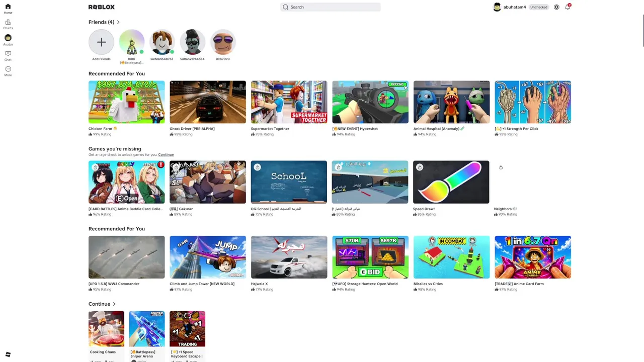The image size is (644, 362).
Task: Open friend sAlMaN548753's avatar
Action: 162,42
